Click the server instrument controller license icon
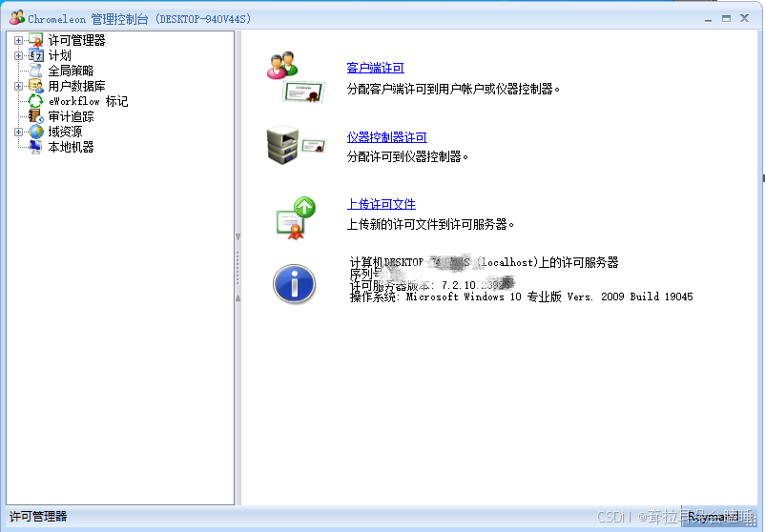Image resolution: width=765 pixels, height=532 pixels. 296,145
